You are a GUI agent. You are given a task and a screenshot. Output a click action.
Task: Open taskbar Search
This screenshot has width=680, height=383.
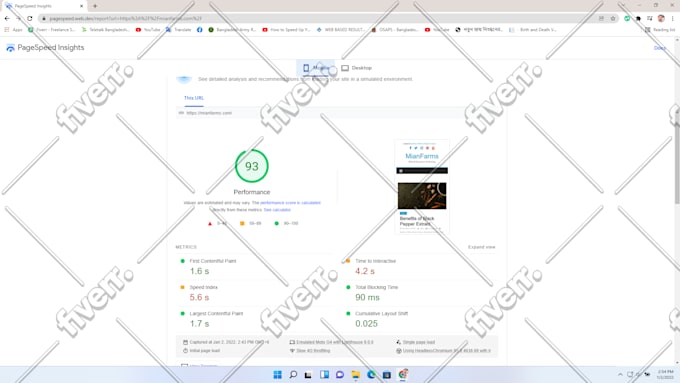click(x=293, y=374)
